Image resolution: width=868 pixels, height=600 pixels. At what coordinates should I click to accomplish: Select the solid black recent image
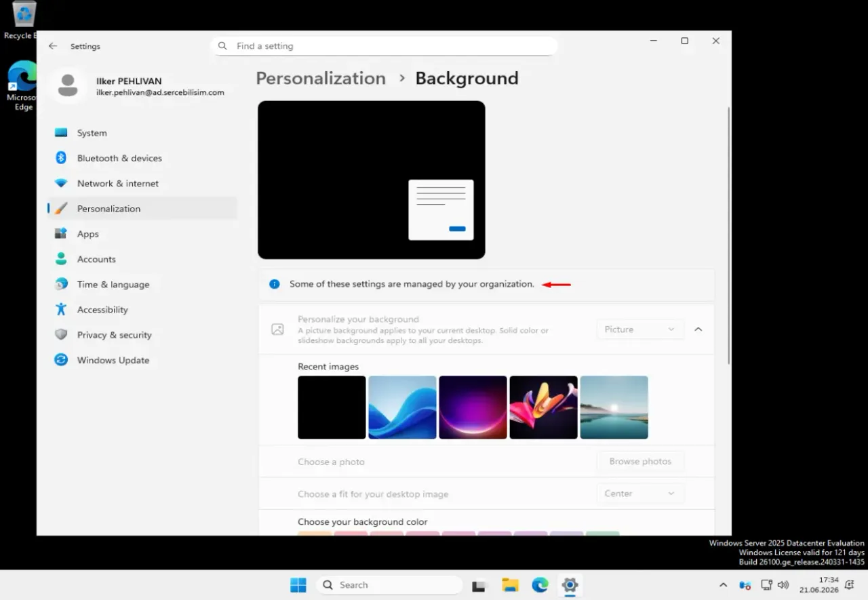coord(332,407)
